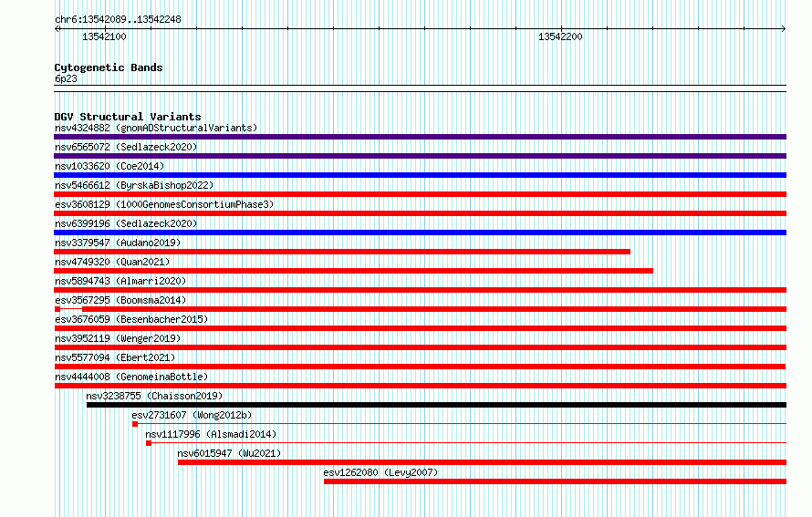Click the red esv3676059 variant bar

coord(420,328)
